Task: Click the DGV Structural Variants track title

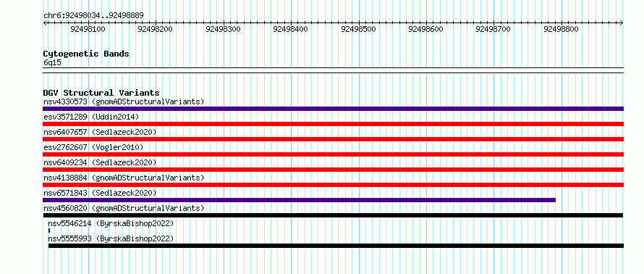Action: tap(101, 93)
